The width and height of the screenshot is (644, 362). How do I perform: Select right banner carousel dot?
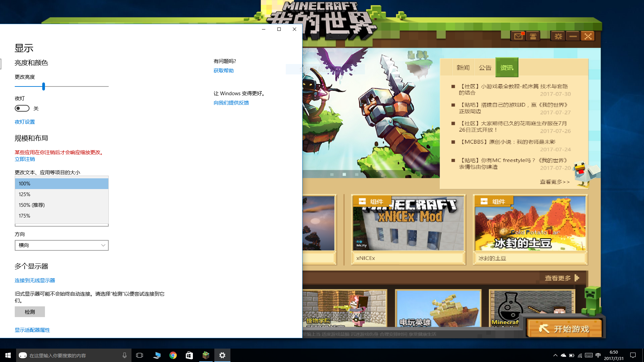pyautogui.click(x=357, y=174)
